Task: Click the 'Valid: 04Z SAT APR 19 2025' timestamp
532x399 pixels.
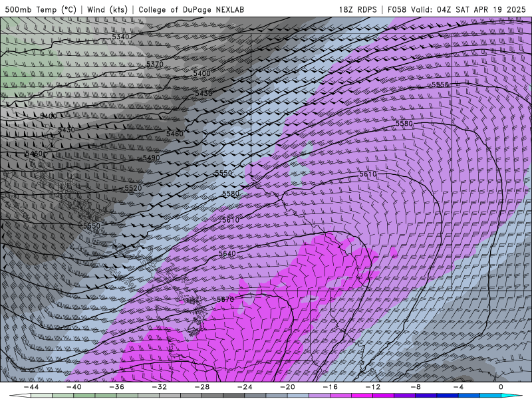Action: point(468,9)
